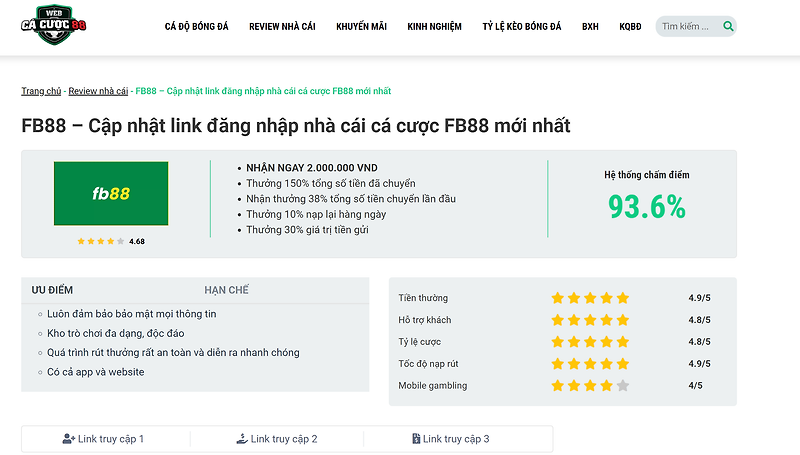
Task: Click the user icon beside Link truy cập 1
Action: [69, 439]
